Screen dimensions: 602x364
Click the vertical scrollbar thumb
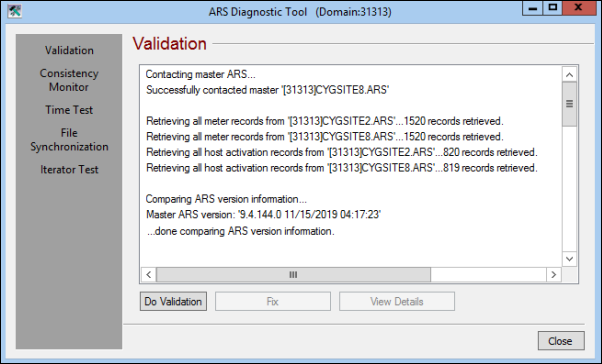click(569, 104)
